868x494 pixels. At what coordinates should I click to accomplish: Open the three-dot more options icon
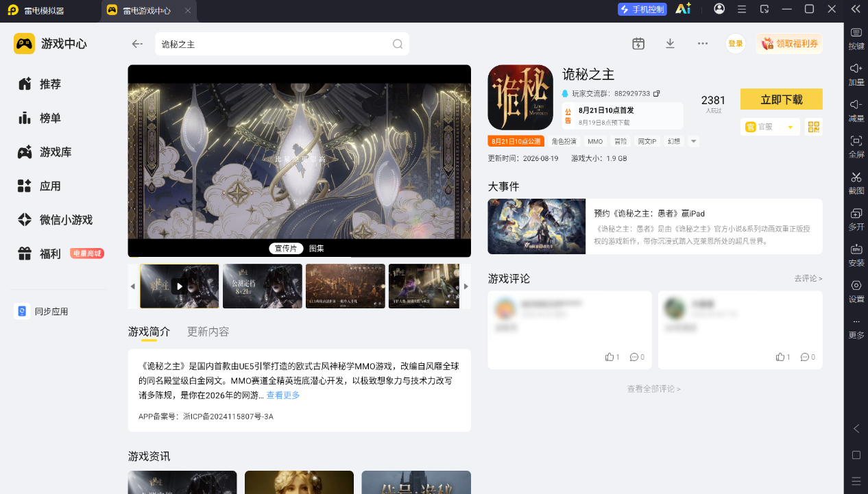703,43
